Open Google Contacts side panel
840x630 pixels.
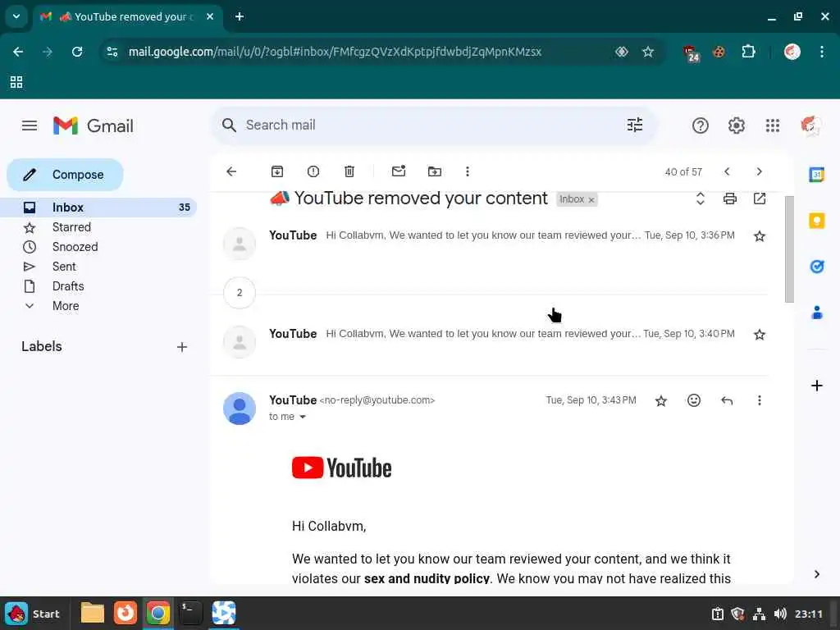click(816, 313)
